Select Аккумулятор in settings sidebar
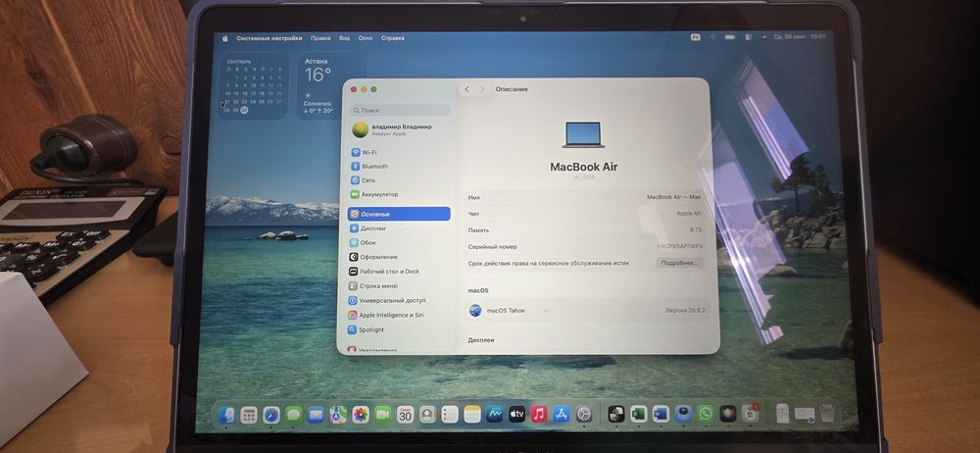This screenshot has width=980, height=453. [x=400, y=194]
